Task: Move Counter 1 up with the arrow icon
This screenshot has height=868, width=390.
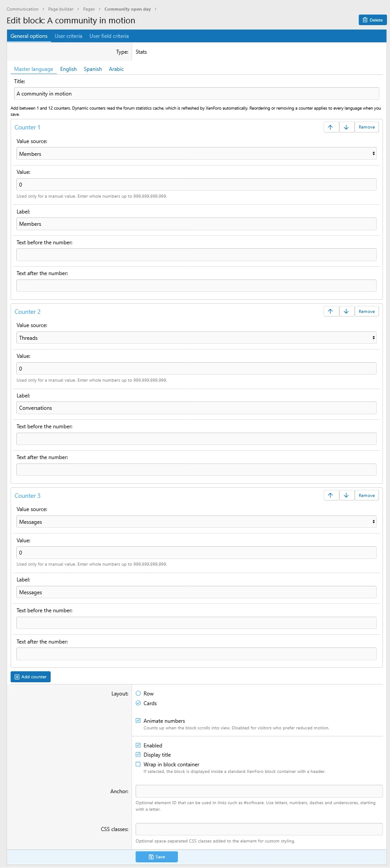Action: tap(331, 127)
